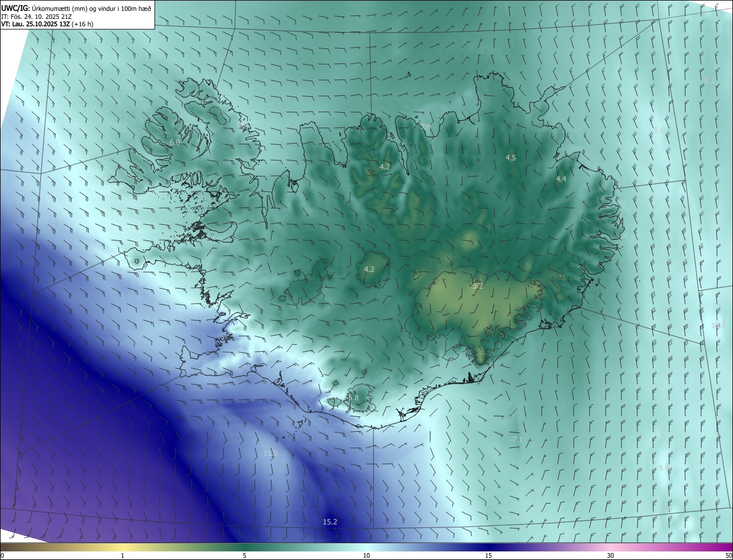Click the 0 tick label on the color scale

coord(2,555)
